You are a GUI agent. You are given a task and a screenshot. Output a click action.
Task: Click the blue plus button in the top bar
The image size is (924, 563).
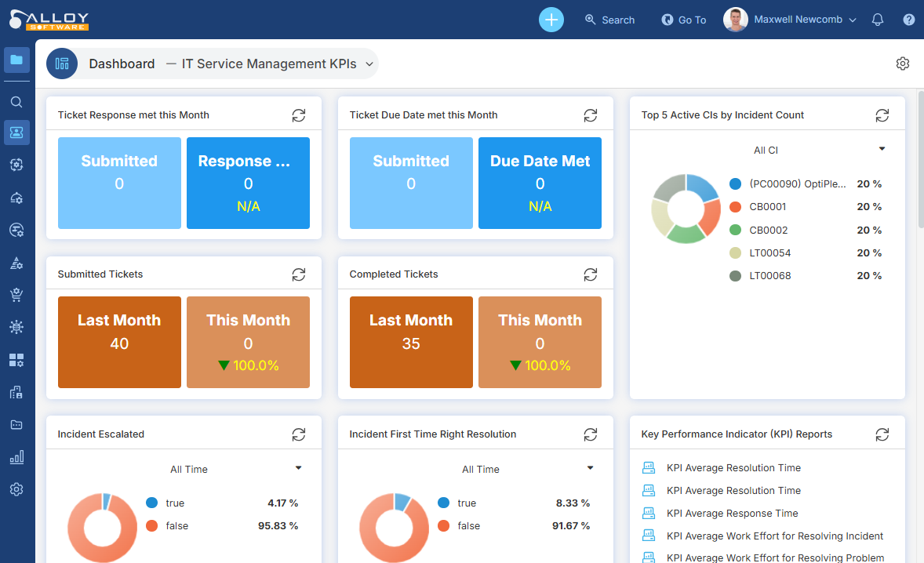click(x=551, y=19)
